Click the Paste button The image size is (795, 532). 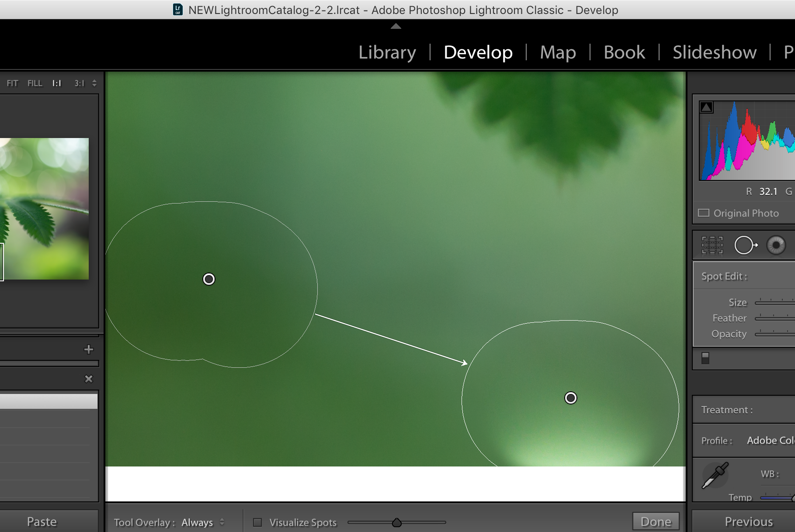coord(42,522)
